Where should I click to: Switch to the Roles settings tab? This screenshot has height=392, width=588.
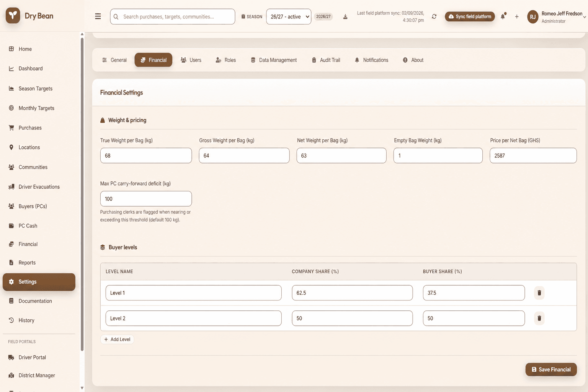tap(226, 60)
